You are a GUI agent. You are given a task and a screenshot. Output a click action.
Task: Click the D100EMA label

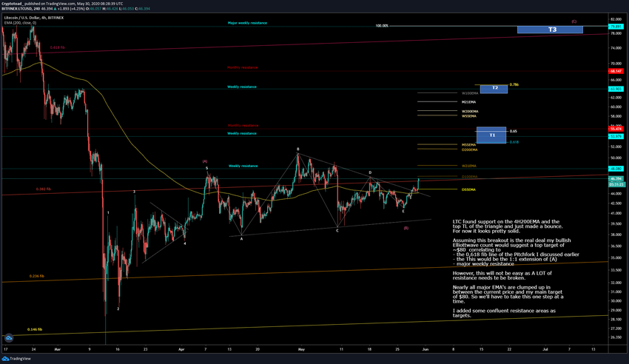coord(469,177)
